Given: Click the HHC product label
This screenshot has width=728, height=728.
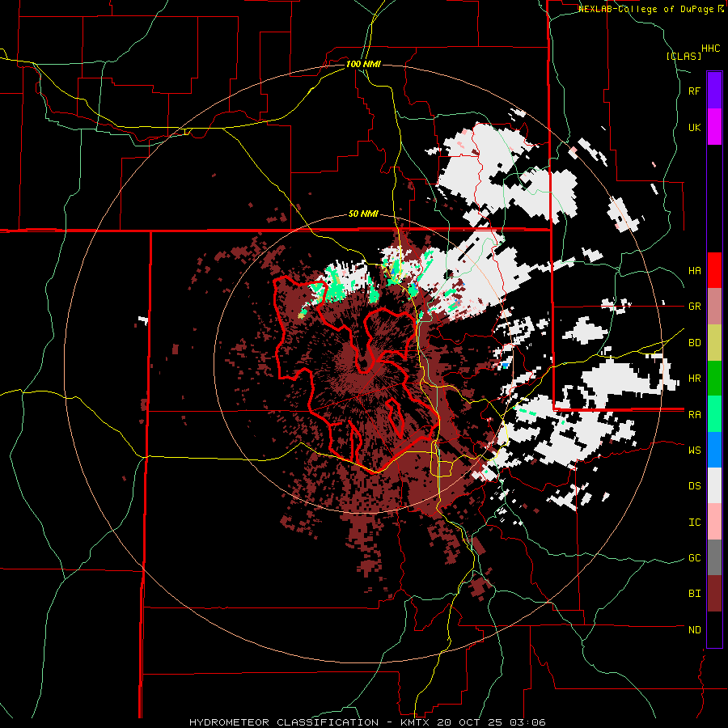Looking at the screenshot, I should point(711,49).
